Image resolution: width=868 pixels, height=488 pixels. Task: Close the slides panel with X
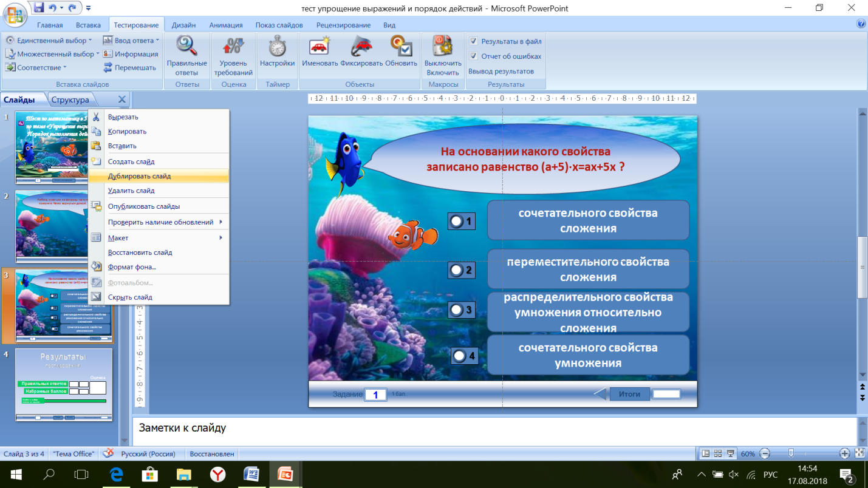tap(121, 100)
